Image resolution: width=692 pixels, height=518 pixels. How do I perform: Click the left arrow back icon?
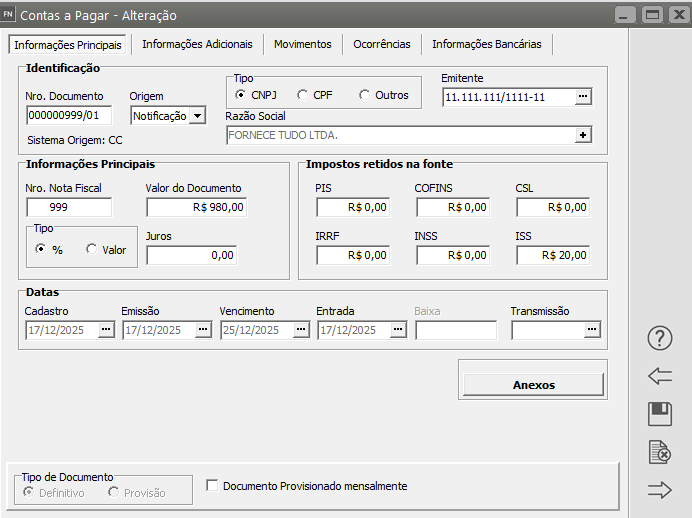(660, 376)
